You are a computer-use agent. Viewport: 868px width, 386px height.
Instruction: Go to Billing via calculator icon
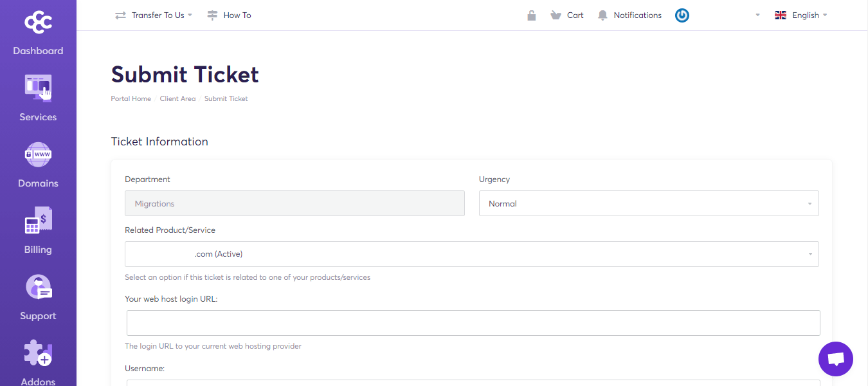[38, 221]
